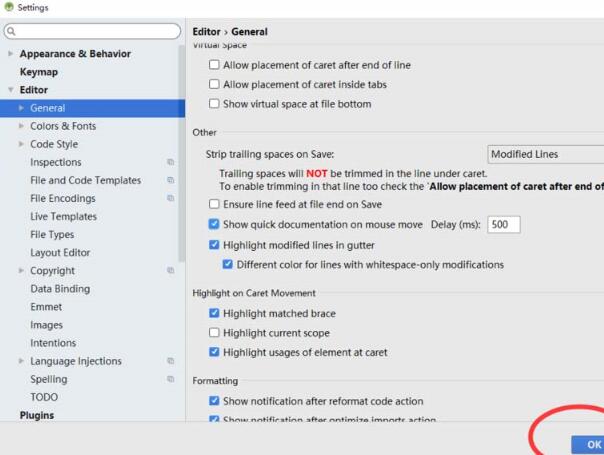The height and width of the screenshot is (455, 604).
Task: Select Keymap in the settings tree
Action: pos(39,72)
